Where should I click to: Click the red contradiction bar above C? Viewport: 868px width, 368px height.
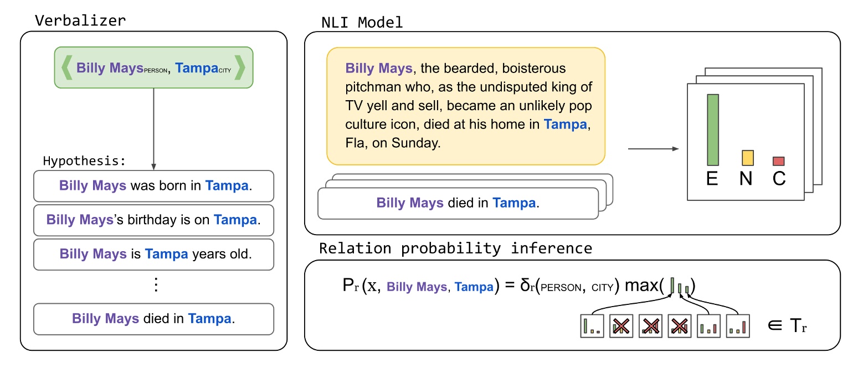point(778,161)
